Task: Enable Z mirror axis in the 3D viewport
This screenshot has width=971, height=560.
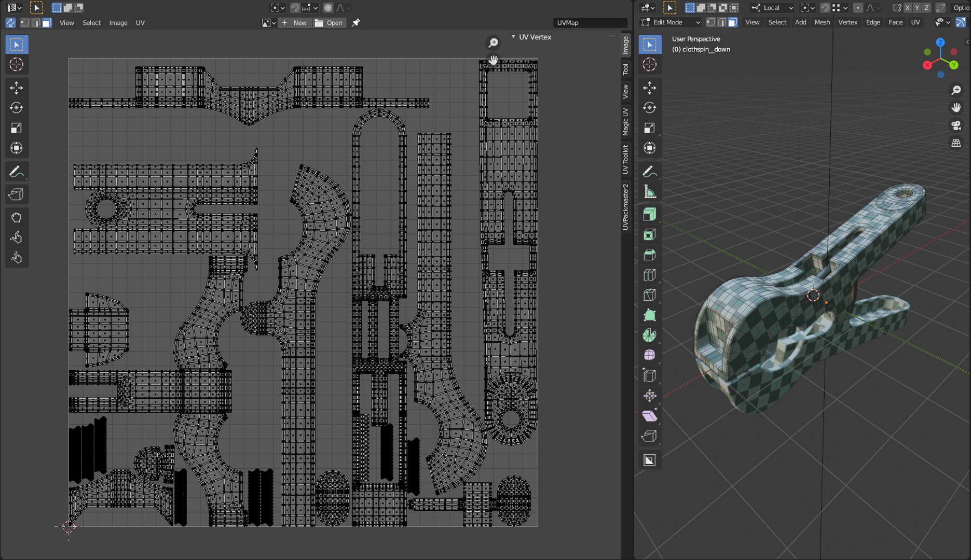Action: pyautogui.click(x=926, y=8)
